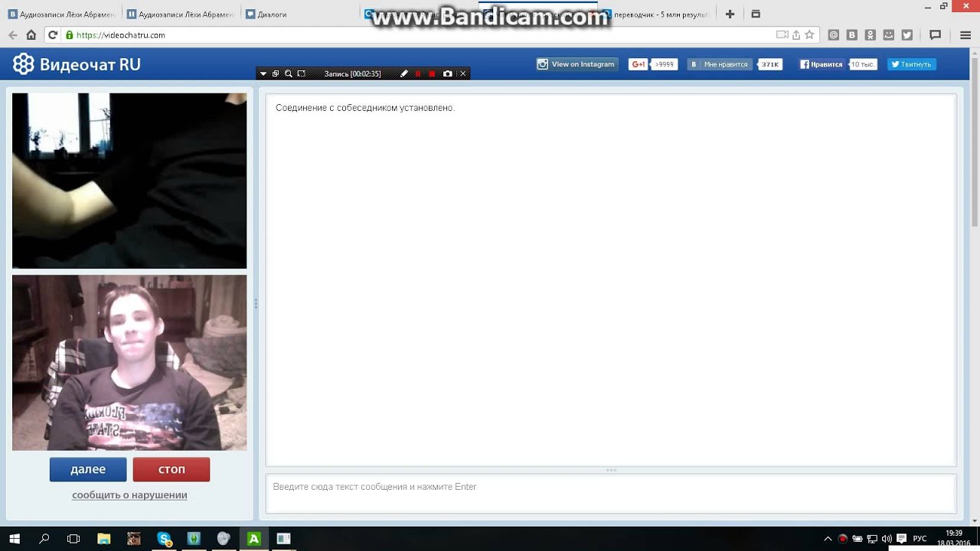Screen dimensions: 980x551
Task: Open the Odnoklassniki extension icon
Action: click(x=871, y=35)
